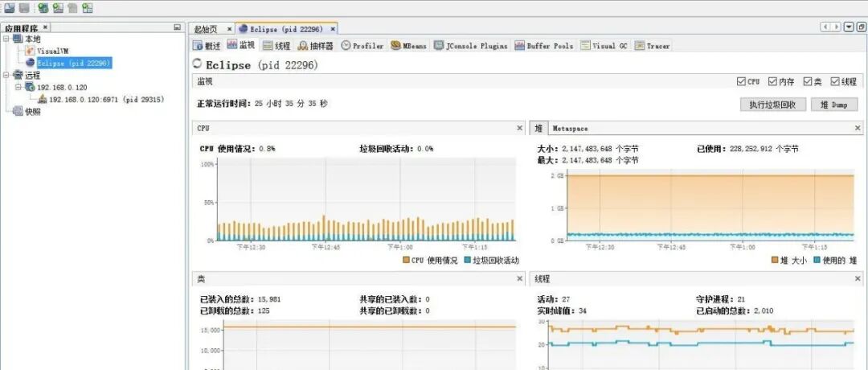Select 192.168.0.120:6971 (pid 29315) JMX entry
This screenshot has height=370, width=868.
pyautogui.click(x=107, y=100)
